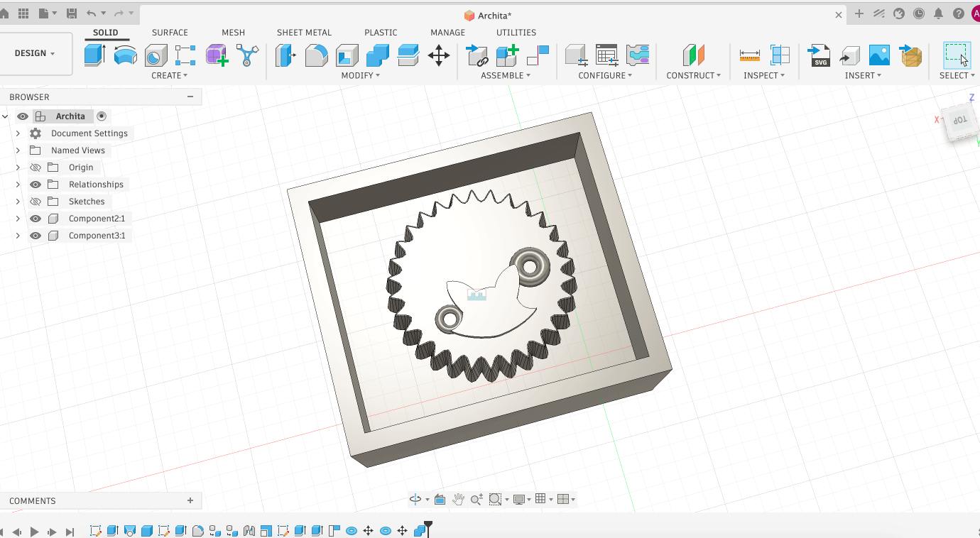This screenshot has height=538, width=980.
Task: Toggle visibility of Archita root component
Action: point(23,116)
